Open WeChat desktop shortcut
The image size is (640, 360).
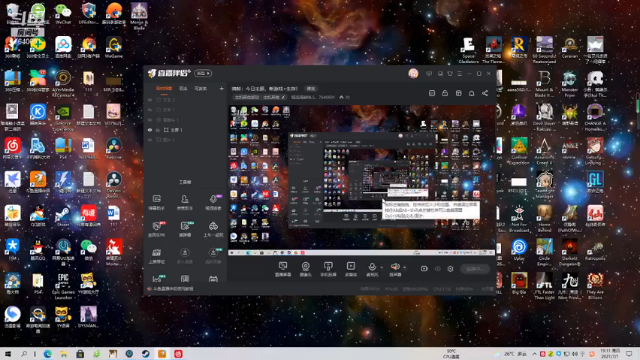tap(63, 13)
